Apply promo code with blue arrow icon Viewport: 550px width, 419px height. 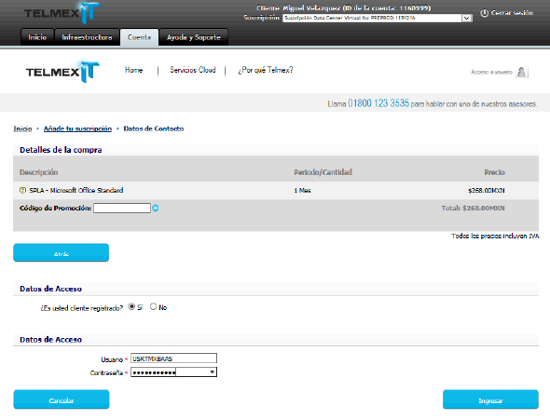155,208
